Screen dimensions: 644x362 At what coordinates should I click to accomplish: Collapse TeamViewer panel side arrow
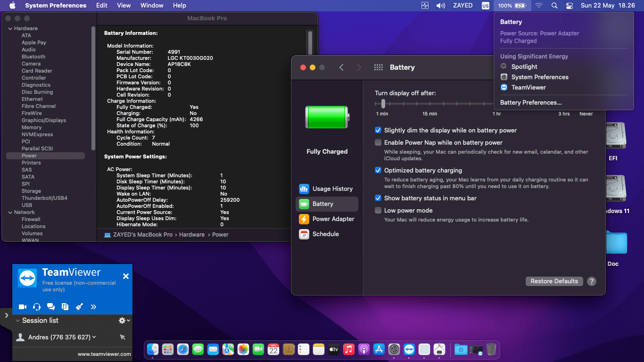(6, 315)
